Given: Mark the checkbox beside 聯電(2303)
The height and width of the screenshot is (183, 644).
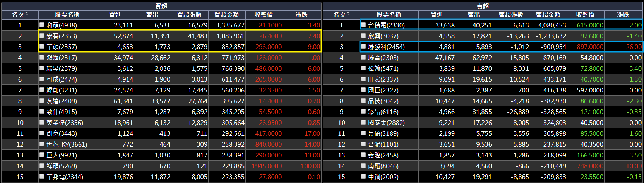Looking at the screenshot, I should pyautogui.click(x=363, y=57).
